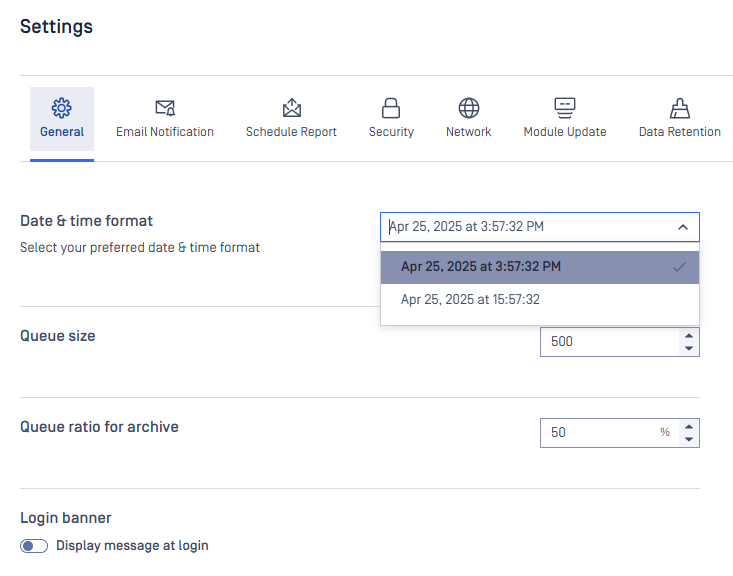Click the General gear icon
The image size is (733, 576).
click(62, 108)
